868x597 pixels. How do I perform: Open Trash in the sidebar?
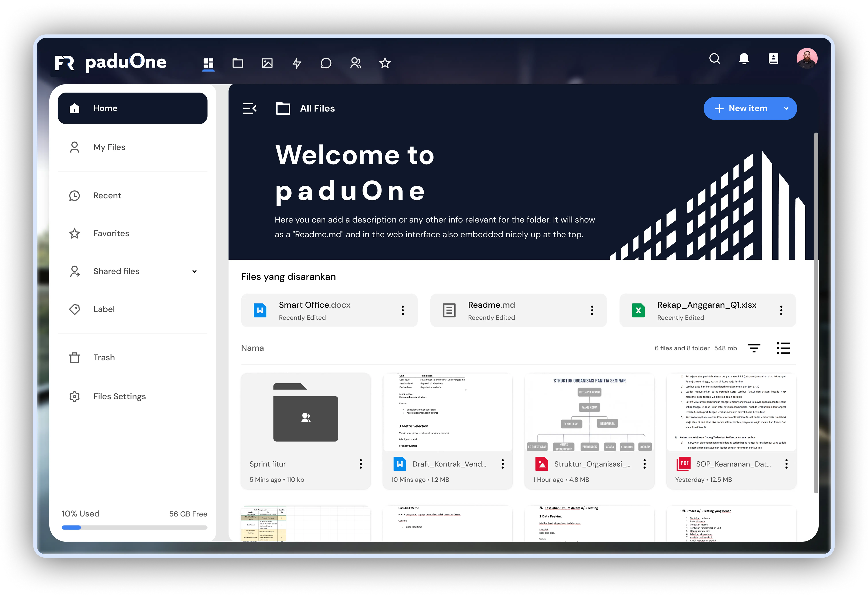[132, 358]
